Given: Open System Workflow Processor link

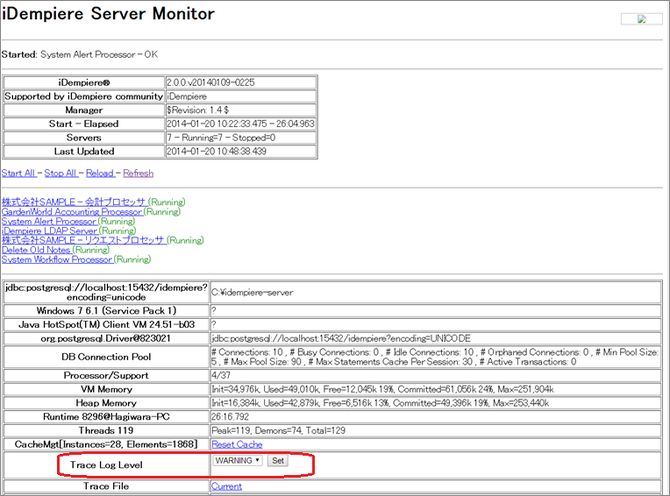Looking at the screenshot, I should click(57, 259).
